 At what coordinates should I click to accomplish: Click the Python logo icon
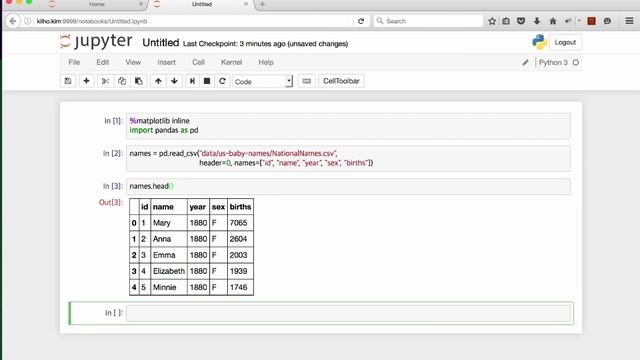[539, 42]
